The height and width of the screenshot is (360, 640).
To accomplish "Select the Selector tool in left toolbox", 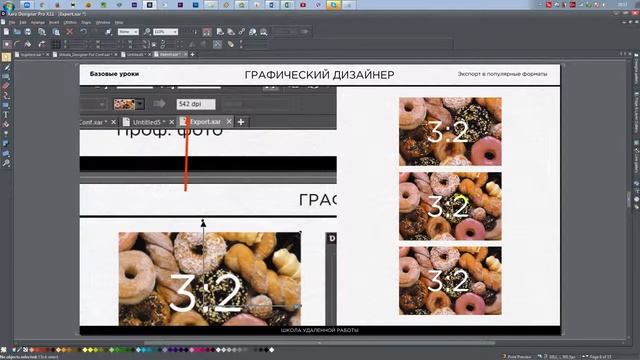I will pos(6,57).
